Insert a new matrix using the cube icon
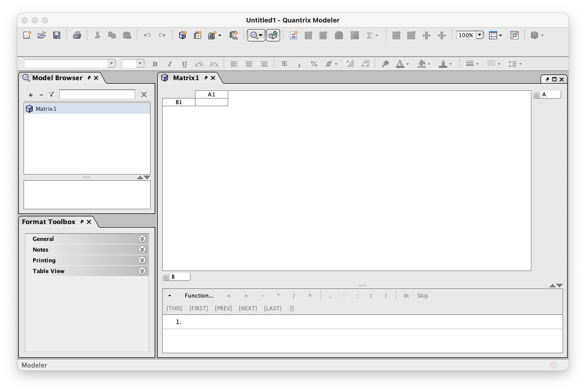The image size is (586, 392). coord(183,35)
